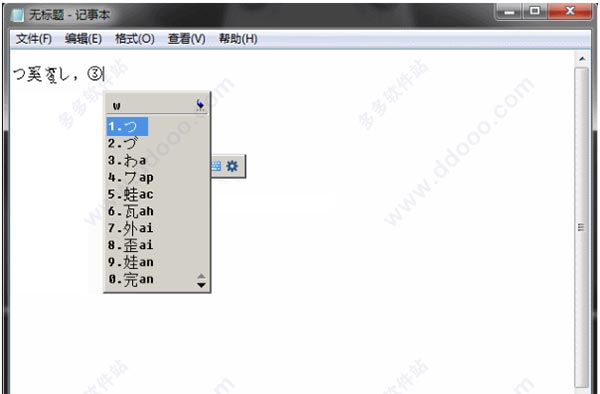Screen dimensions: 600x394
Task: Select candidate 9 娃an
Action: [x=130, y=262]
